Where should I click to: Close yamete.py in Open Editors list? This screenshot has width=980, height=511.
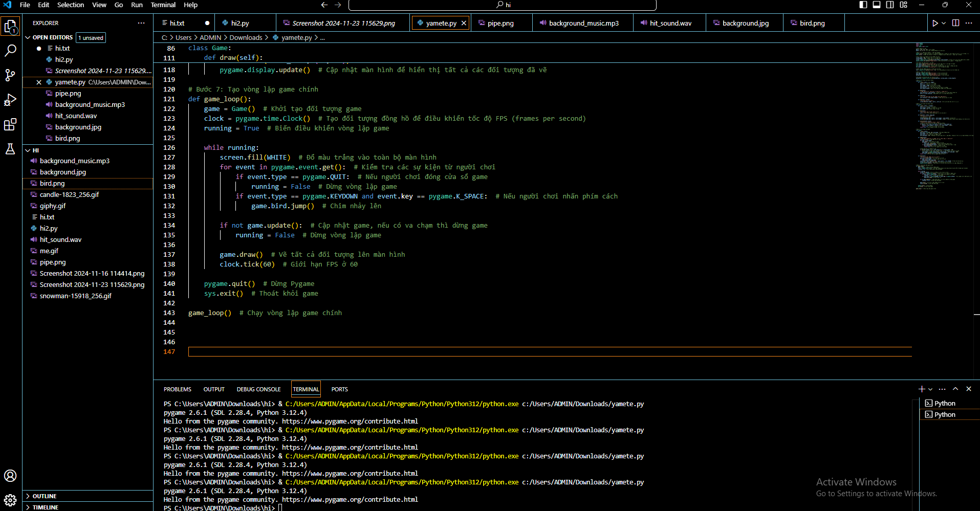coord(39,82)
